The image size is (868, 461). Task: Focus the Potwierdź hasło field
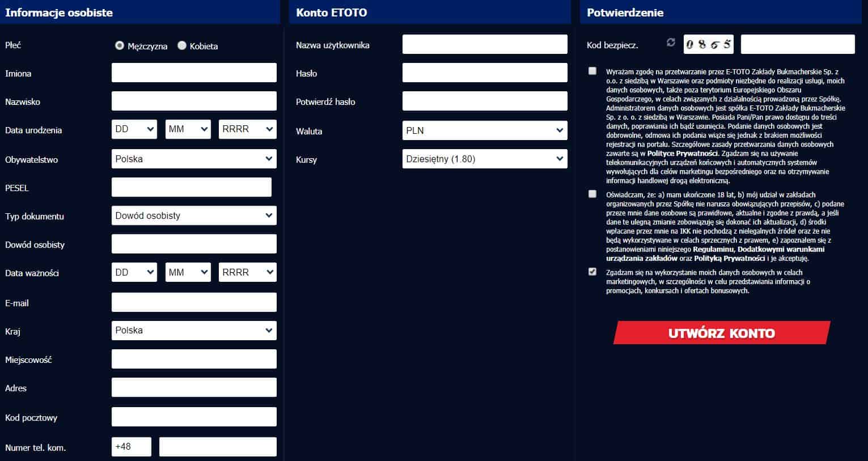pyautogui.click(x=485, y=101)
